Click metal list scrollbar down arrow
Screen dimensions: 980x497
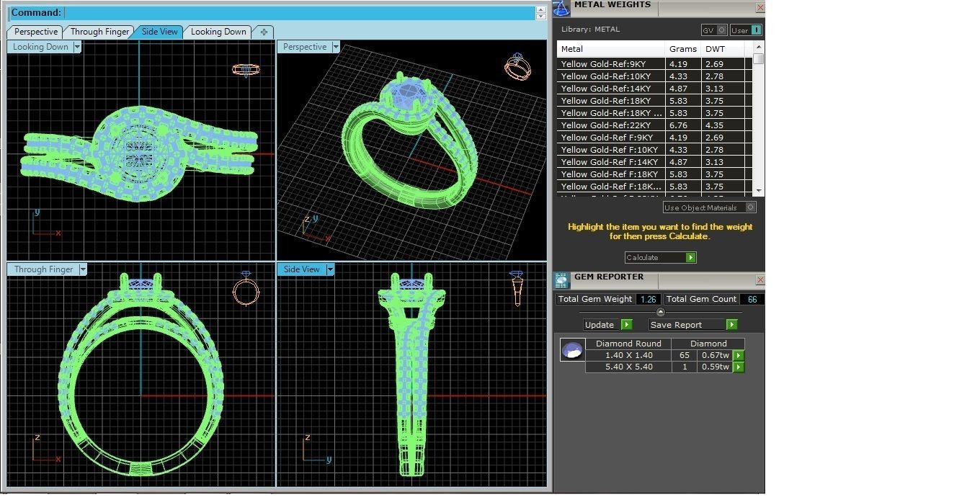coord(758,190)
